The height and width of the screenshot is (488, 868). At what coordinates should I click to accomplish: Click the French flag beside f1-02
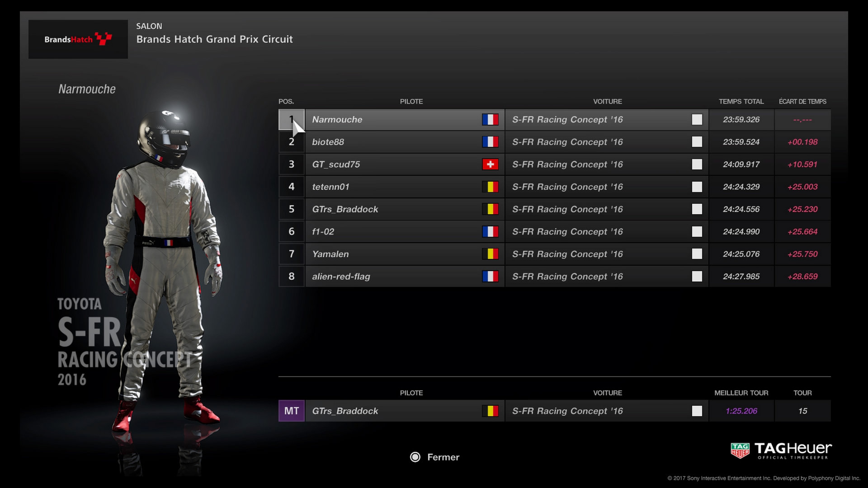[x=490, y=231]
